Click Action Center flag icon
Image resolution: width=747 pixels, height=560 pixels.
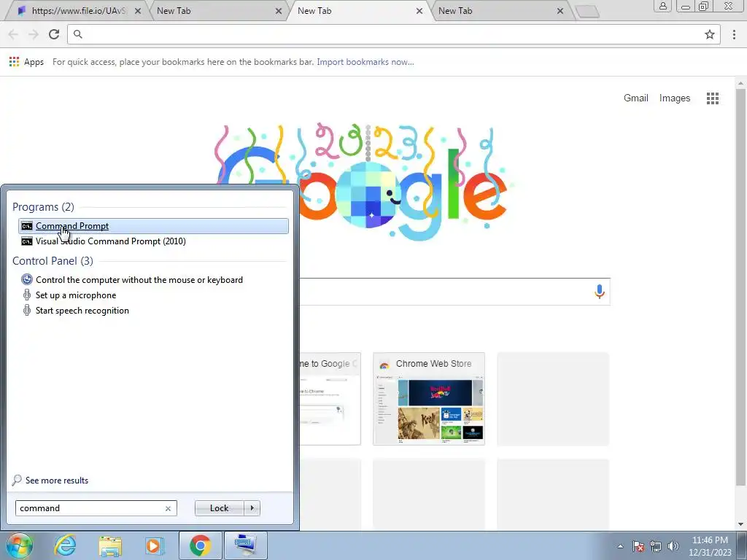[x=638, y=546]
